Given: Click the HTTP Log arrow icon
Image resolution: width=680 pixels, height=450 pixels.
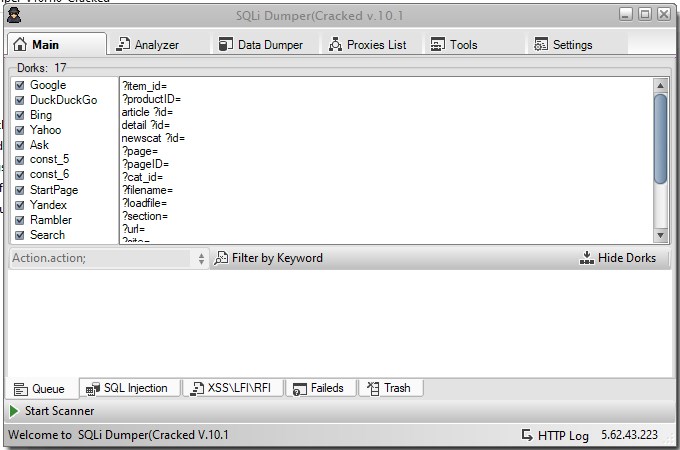Looking at the screenshot, I should (527, 435).
